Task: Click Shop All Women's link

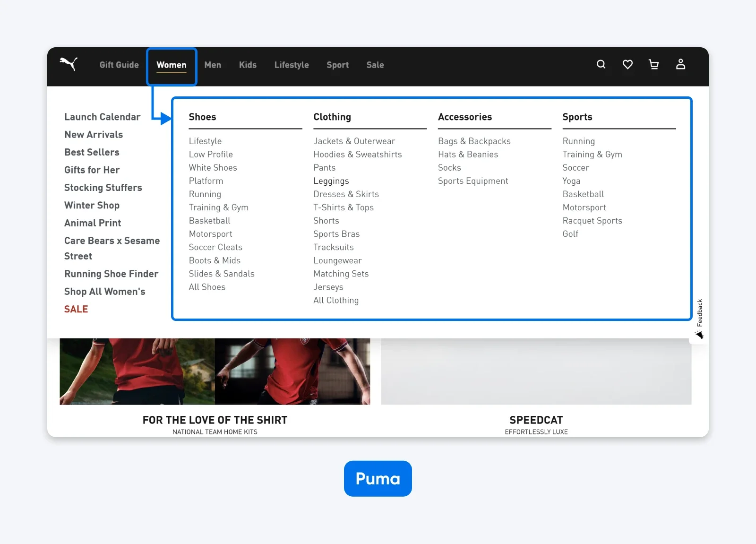Action: pos(105,291)
